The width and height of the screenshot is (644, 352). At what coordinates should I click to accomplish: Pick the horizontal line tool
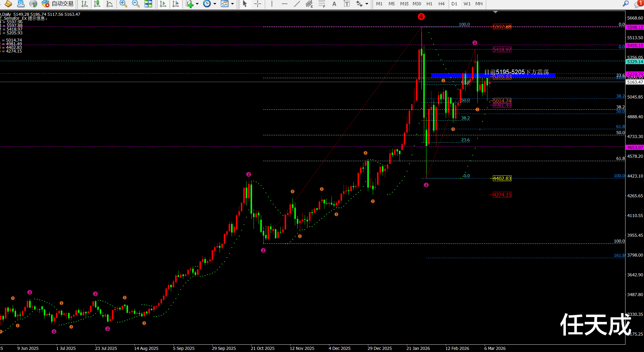pos(284,4)
